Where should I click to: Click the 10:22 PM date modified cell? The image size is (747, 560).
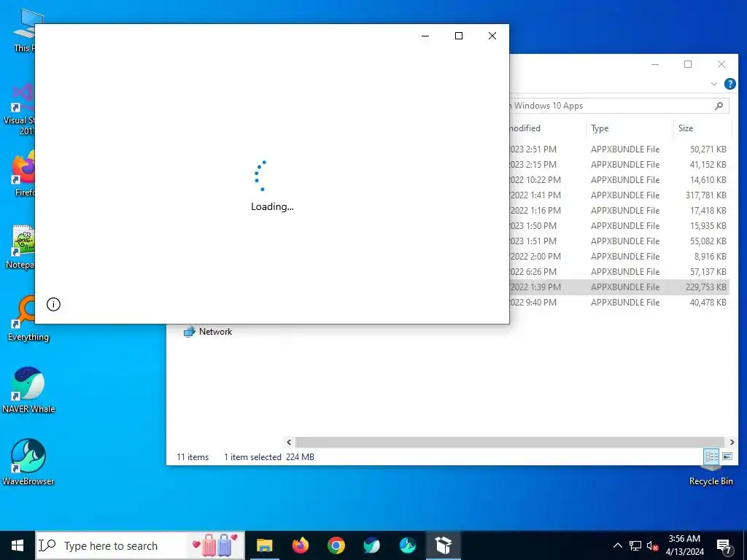[535, 179]
